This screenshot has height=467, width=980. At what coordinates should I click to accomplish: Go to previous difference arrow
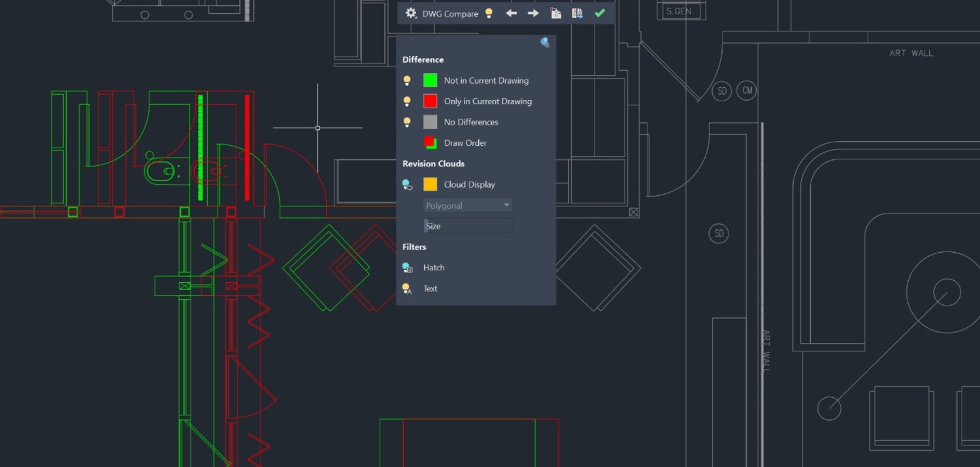click(x=512, y=13)
